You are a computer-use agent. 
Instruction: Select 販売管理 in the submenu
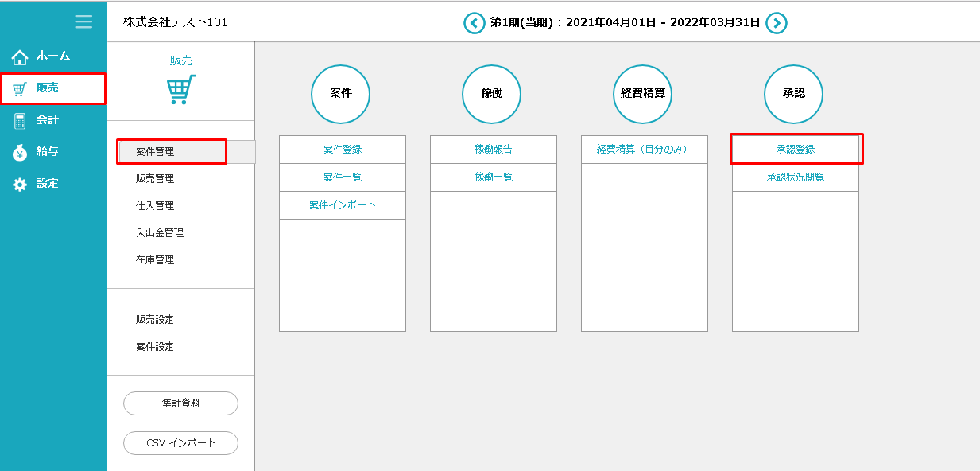pyautogui.click(x=155, y=179)
